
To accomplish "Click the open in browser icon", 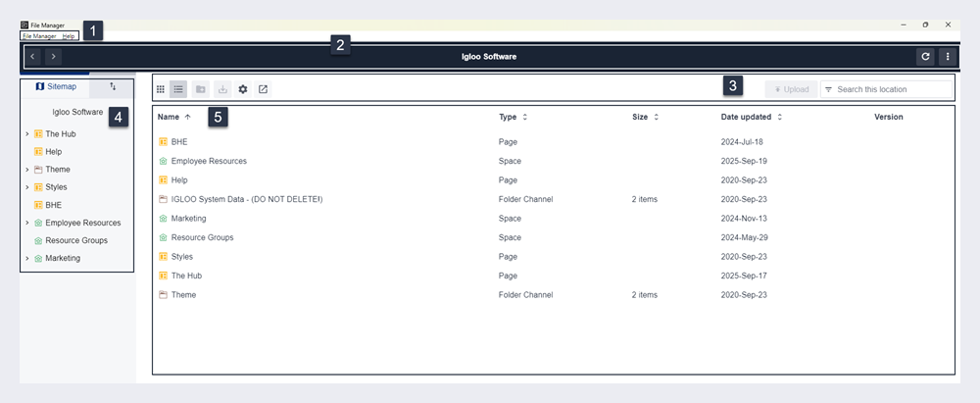I will [x=263, y=89].
